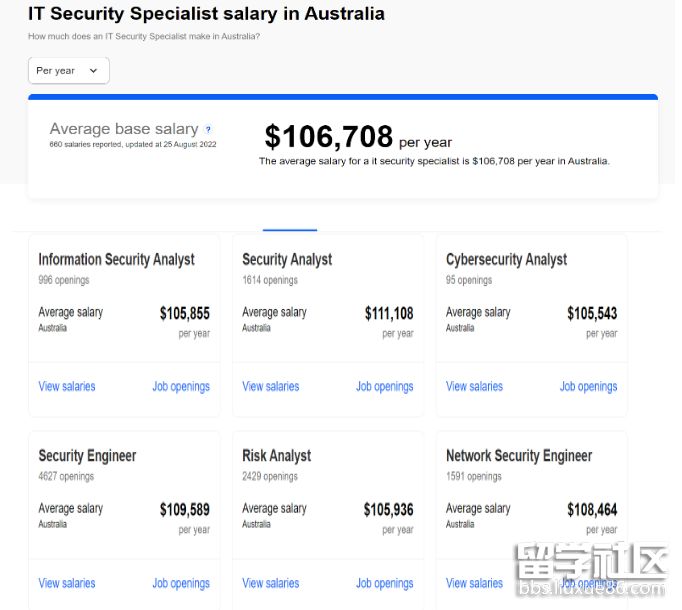View salaries for Risk Analyst
The width and height of the screenshot is (682, 610).
pos(271,583)
